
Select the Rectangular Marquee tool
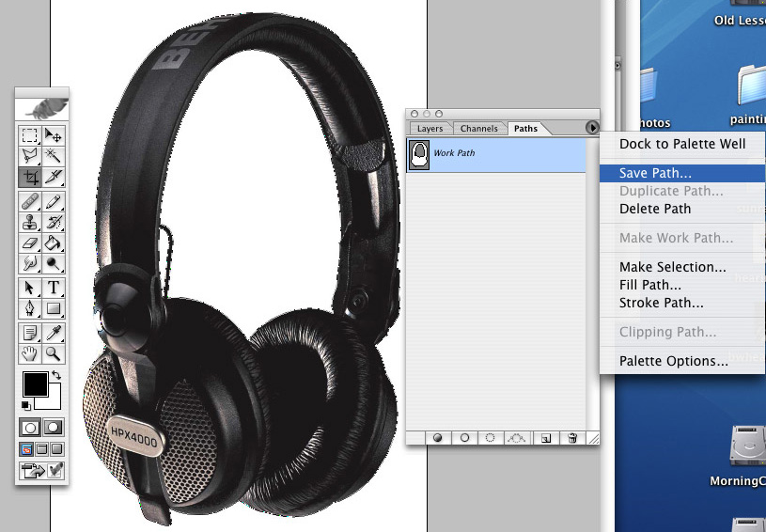[30, 134]
